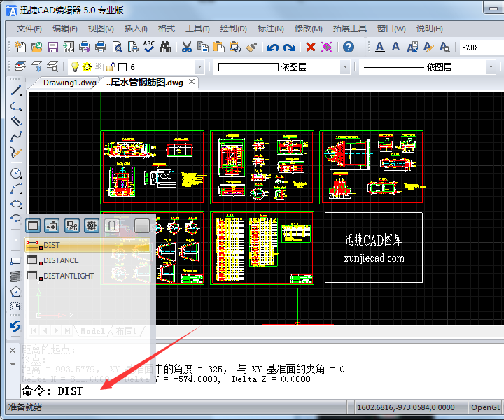Image resolution: width=504 pixels, height=420 pixels.
Task: Select the Rectangle drawing tool
Action: (x=15, y=260)
